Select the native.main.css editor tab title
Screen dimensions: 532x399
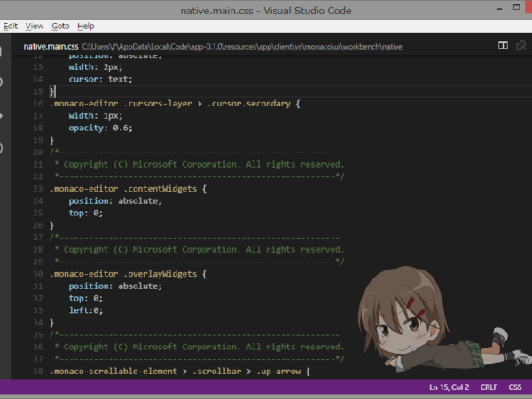[x=51, y=46]
